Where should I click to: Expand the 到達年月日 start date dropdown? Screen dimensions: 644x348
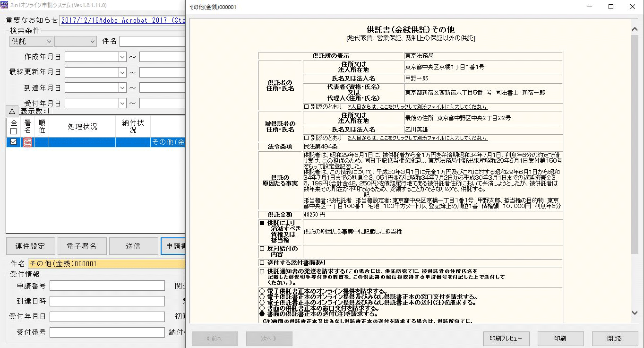coord(122,88)
